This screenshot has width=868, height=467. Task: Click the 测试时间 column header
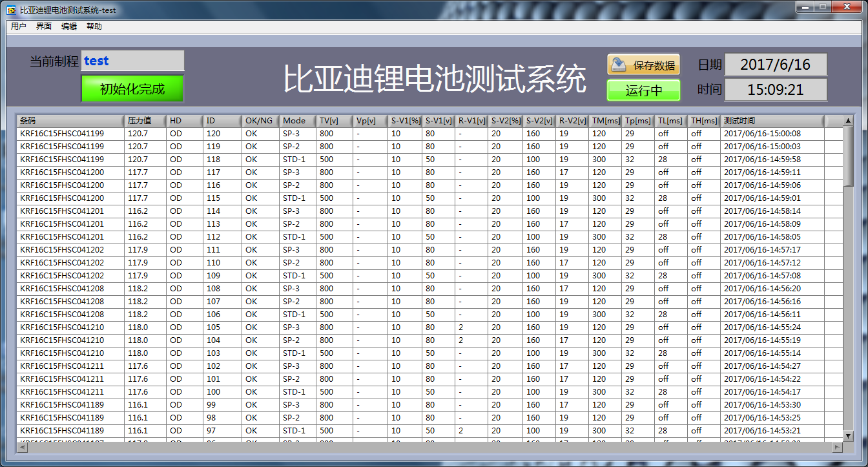pos(772,121)
